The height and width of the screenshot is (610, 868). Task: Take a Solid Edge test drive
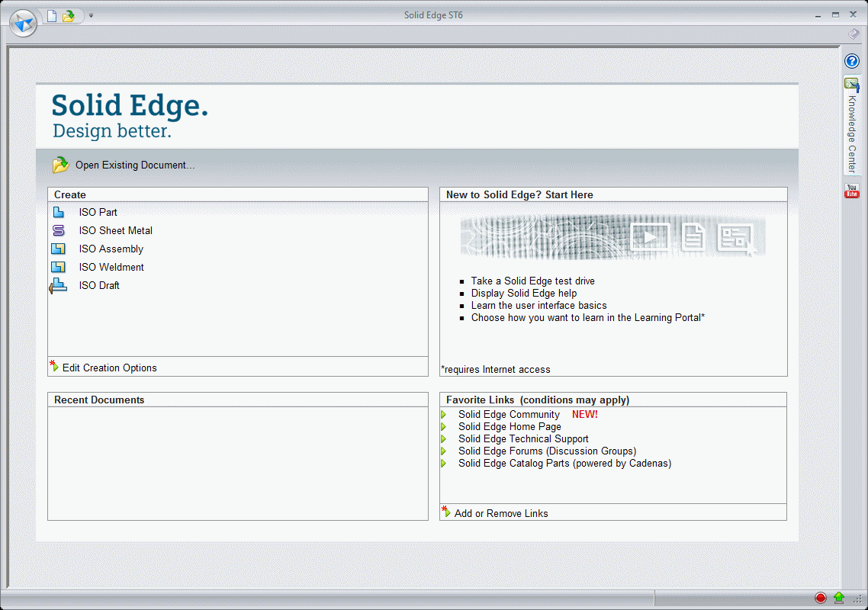coord(533,281)
